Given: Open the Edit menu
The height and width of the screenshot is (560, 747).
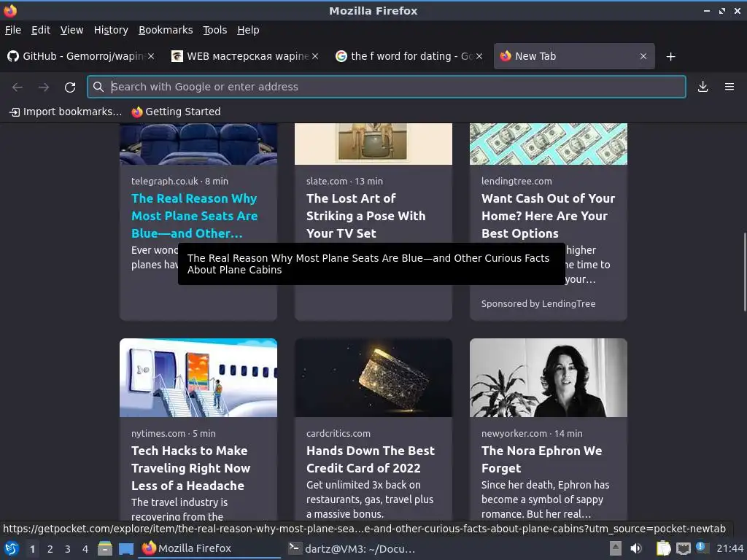Looking at the screenshot, I should [41, 30].
